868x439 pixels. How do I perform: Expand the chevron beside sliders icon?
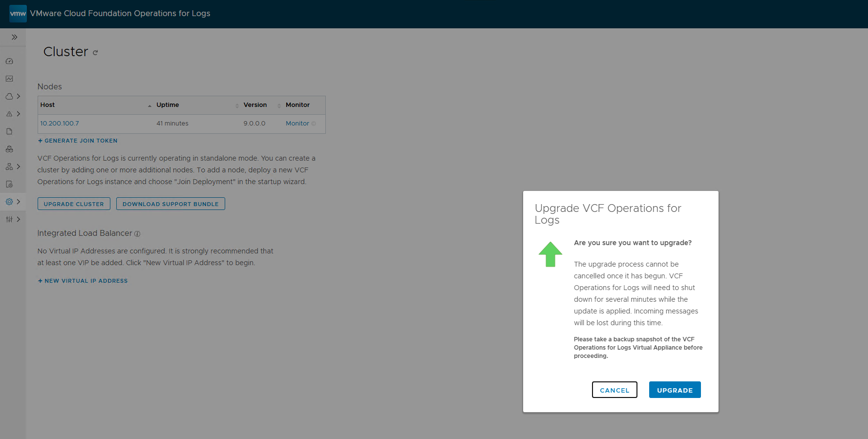19,219
